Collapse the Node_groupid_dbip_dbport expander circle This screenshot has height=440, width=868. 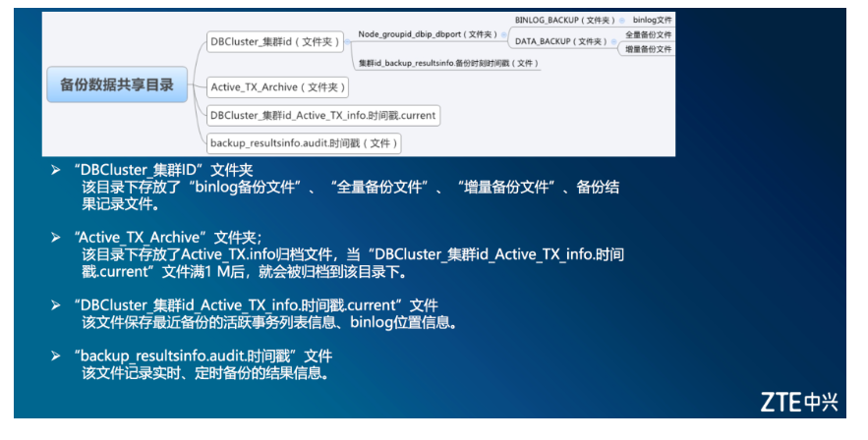tap(503, 34)
